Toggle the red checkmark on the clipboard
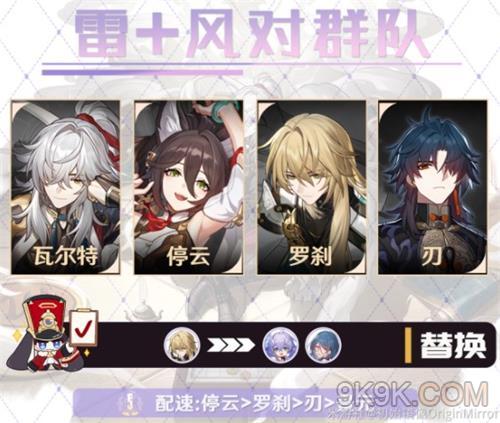 click(84, 327)
